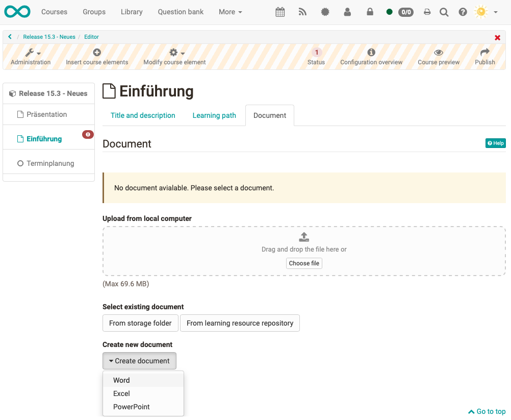Choose PowerPoint from the dropdown list
The height and width of the screenshot is (420, 511).
[131, 407]
